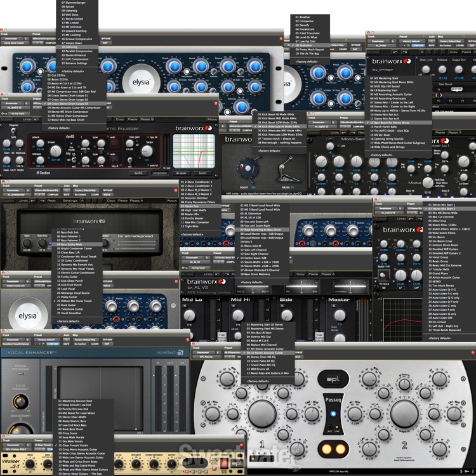
Task: Open Noveltech VocalEnhancer plugin selector dropdown
Action: (16, 344)
